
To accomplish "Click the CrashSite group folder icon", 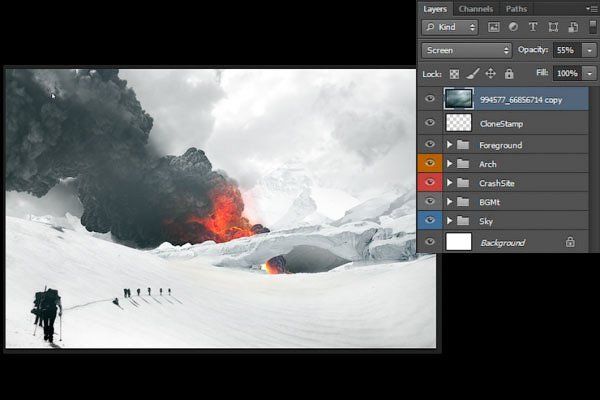I will 463,183.
